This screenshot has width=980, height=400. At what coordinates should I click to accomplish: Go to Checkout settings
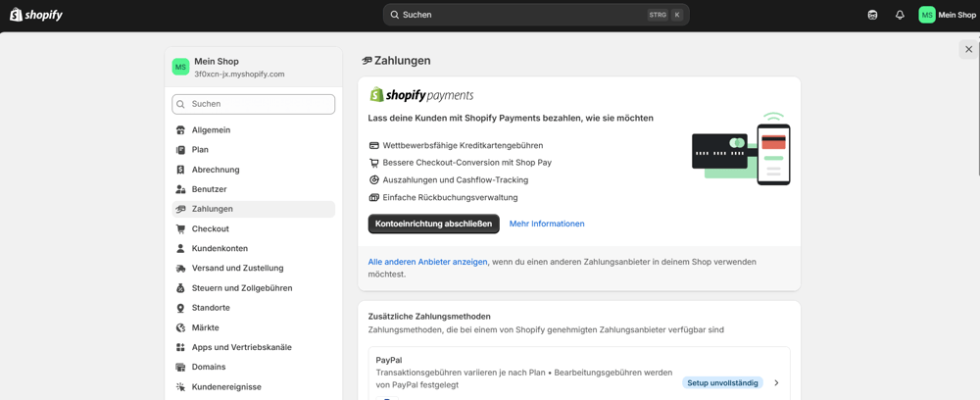tap(210, 228)
